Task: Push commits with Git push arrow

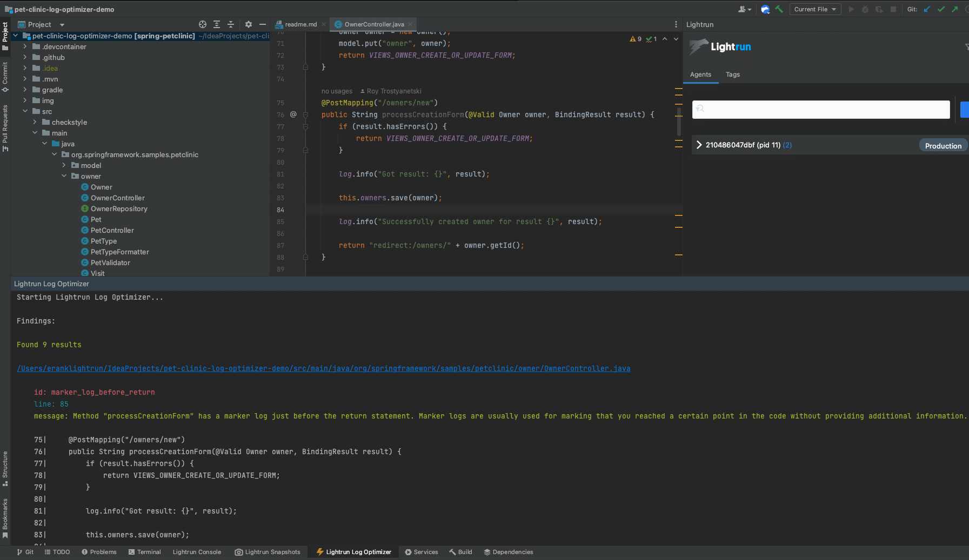Action: tap(955, 9)
